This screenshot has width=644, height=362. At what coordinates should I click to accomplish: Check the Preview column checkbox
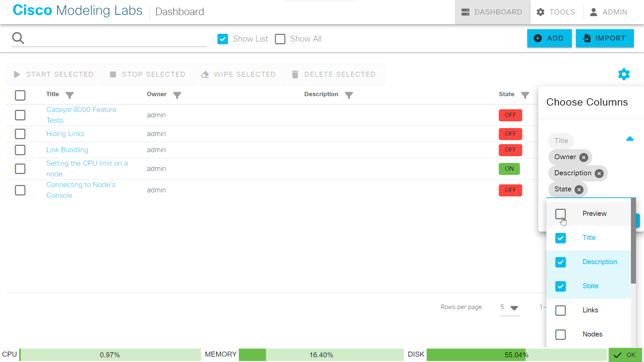(x=560, y=214)
